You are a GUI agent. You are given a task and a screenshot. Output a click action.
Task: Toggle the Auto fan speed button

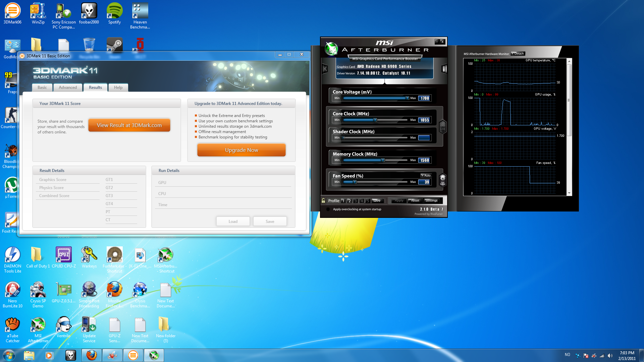pyautogui.click(x=426, y=176)
